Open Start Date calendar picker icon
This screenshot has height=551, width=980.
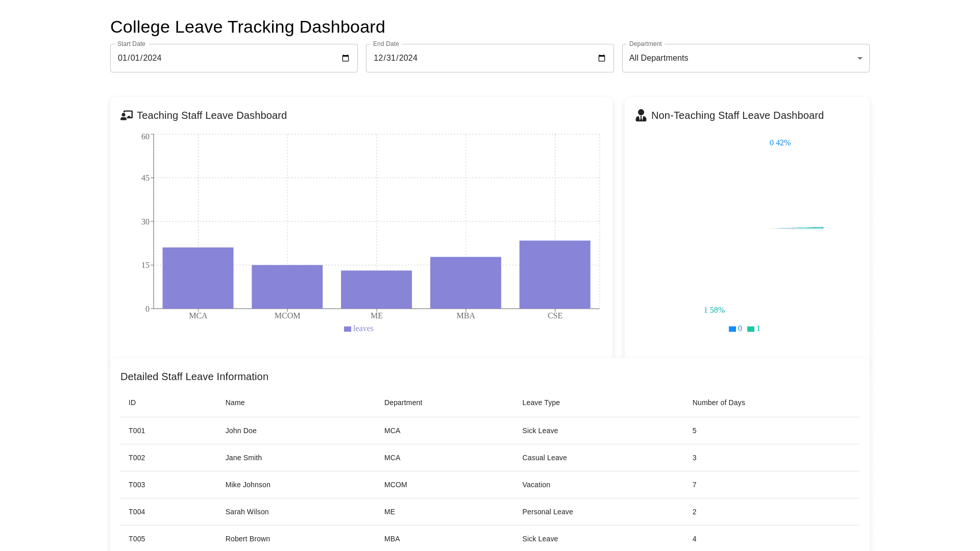tap(346, 58)
